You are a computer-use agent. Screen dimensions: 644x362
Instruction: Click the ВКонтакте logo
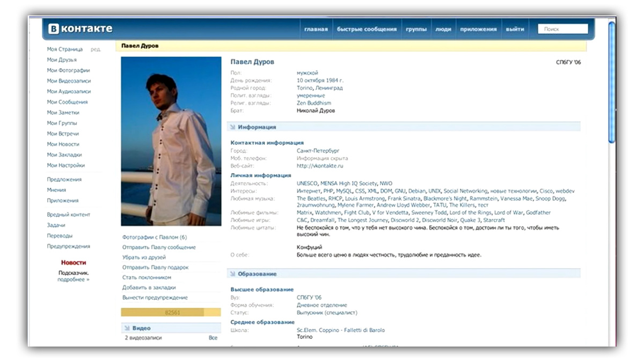click(x=80, y=28)
